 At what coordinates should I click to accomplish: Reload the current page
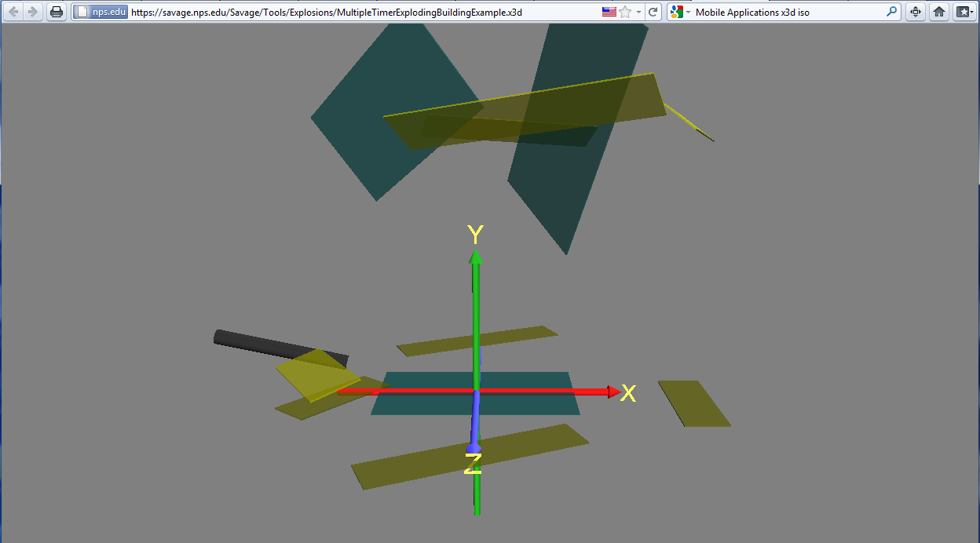[653, 13]
